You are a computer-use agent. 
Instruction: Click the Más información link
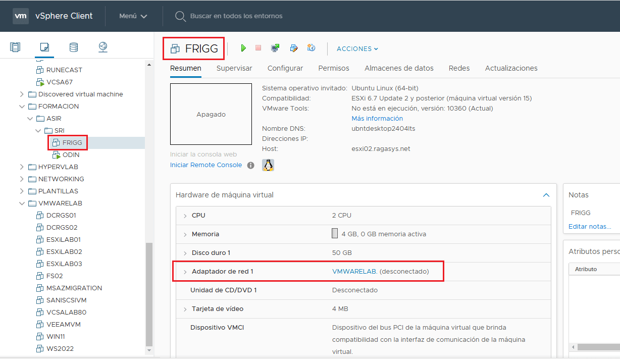point(377,118)
